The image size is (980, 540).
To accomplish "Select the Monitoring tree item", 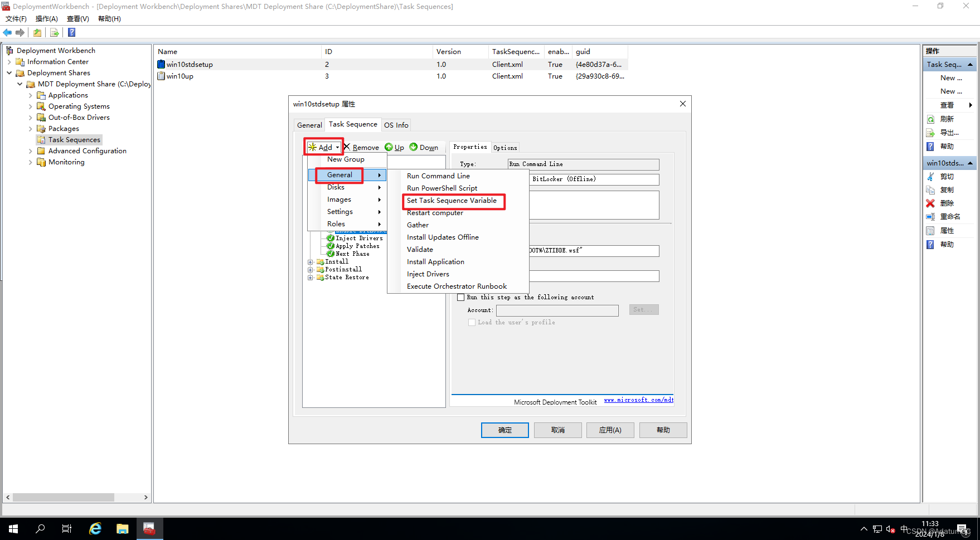I will click(x=66, y=162).
